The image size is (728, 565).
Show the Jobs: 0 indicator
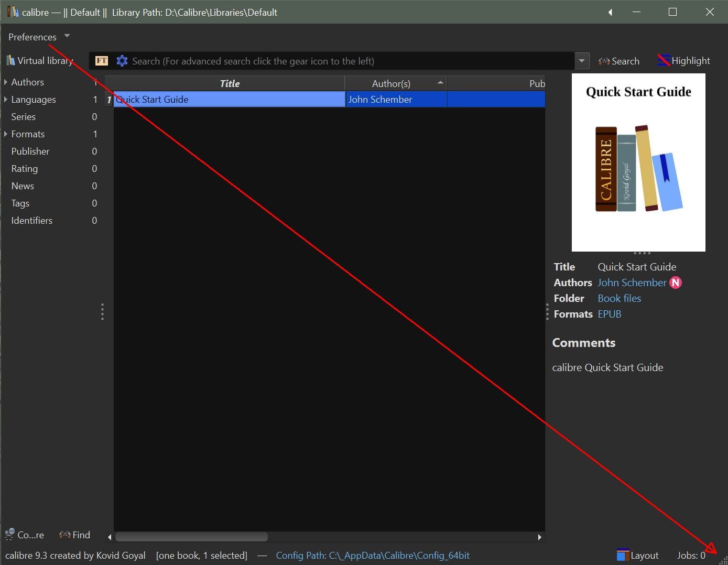click(x=691, y=556)
